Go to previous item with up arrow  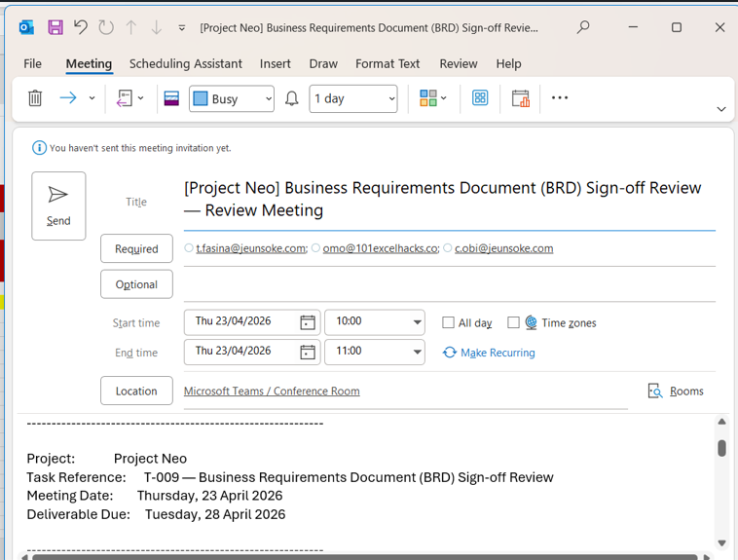pos(131,28)
